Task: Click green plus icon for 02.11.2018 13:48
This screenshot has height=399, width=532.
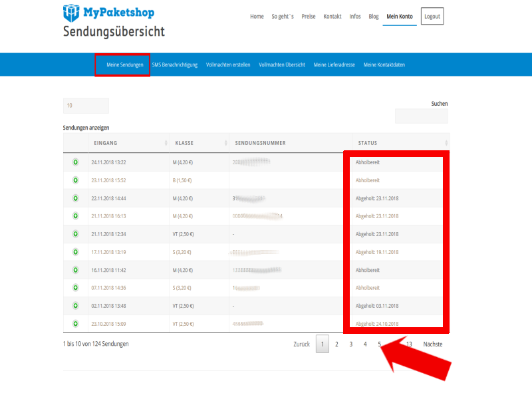Action: click(x=75, y=306)
